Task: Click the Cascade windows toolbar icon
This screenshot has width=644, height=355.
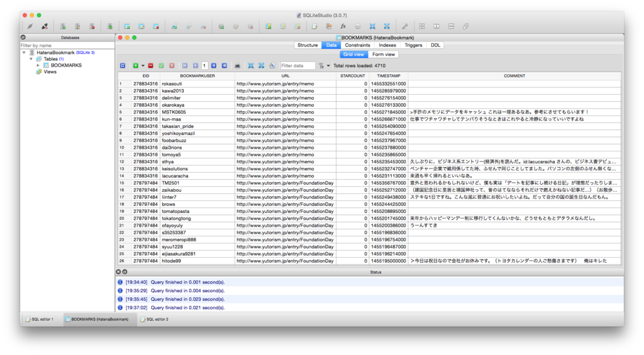Action: 465,26
